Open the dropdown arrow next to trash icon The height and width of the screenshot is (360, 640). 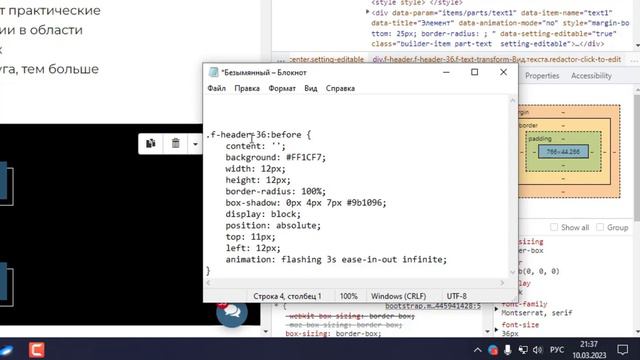[x=195, y=144]
